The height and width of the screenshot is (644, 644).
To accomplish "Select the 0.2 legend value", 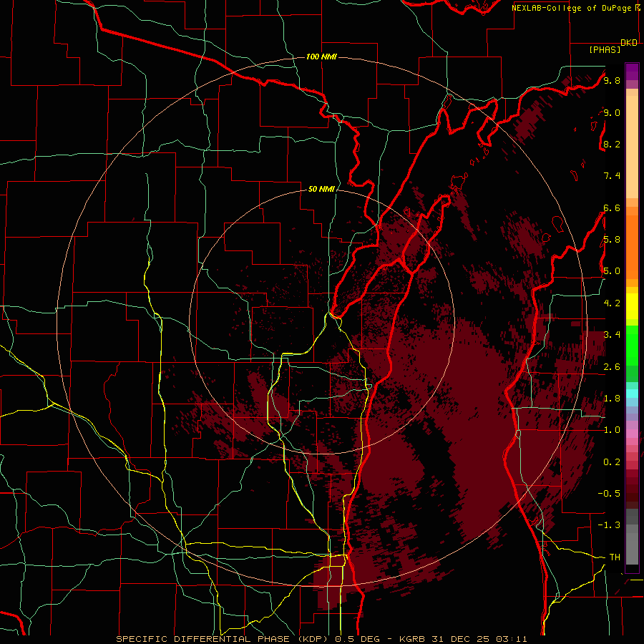I will point(612,462).
